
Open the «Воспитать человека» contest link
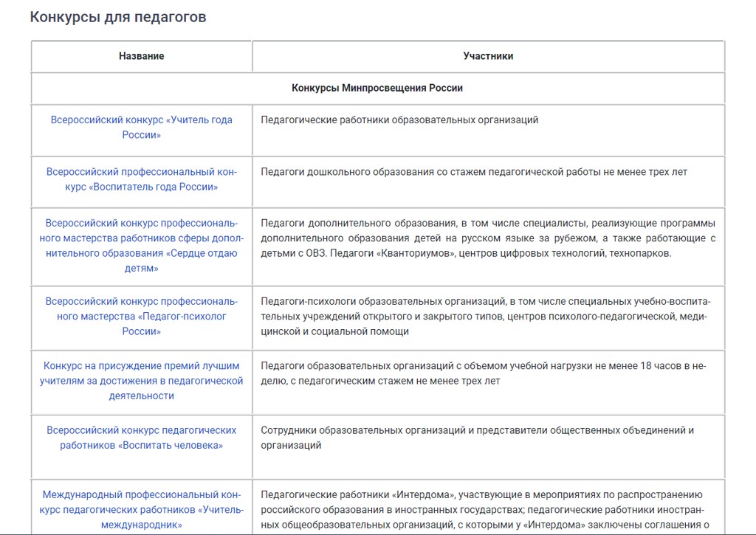pyautogui.click(x=141, y=438)
